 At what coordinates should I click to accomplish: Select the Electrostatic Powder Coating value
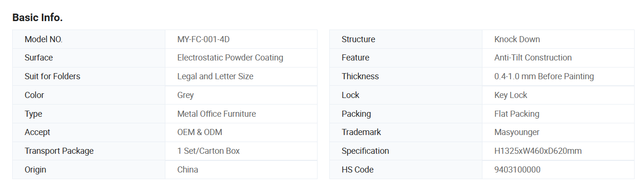[230, 58]
